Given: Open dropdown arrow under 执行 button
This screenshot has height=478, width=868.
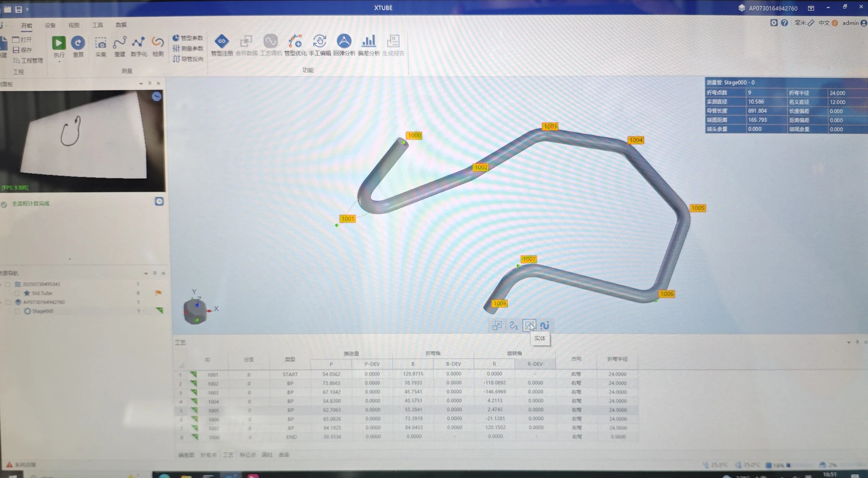Looking at the screenshot, I should click(59, 62).
